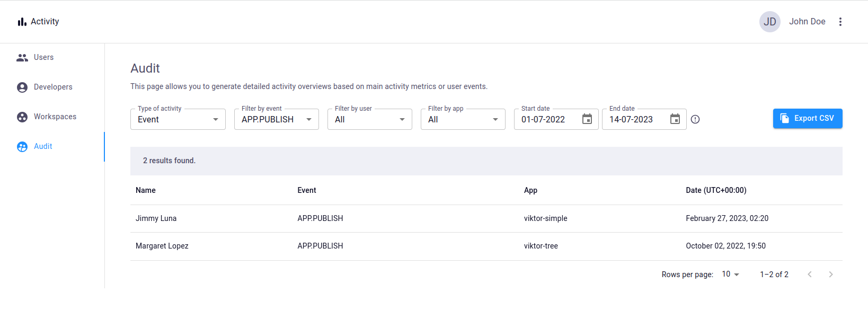Click the info icon beside End date
This screenshot has width=868, height=310.
695,120
